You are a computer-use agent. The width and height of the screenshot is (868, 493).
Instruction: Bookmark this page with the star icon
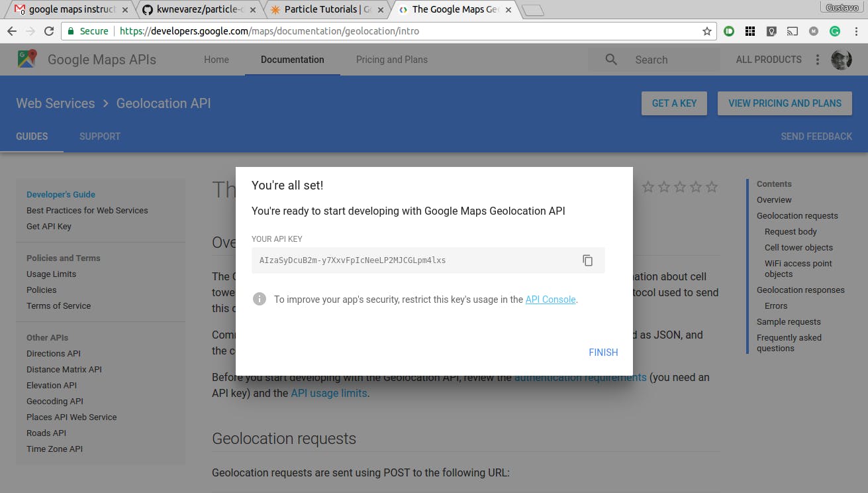coord(706,31)
